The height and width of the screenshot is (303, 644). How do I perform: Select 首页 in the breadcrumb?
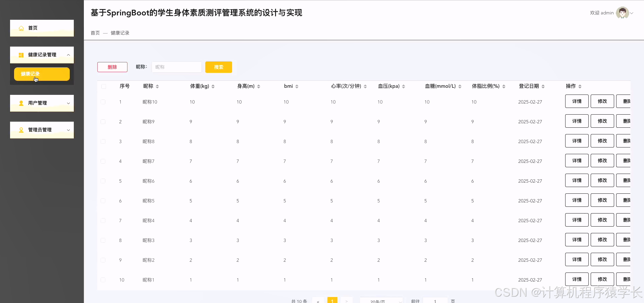click(95, 33)
